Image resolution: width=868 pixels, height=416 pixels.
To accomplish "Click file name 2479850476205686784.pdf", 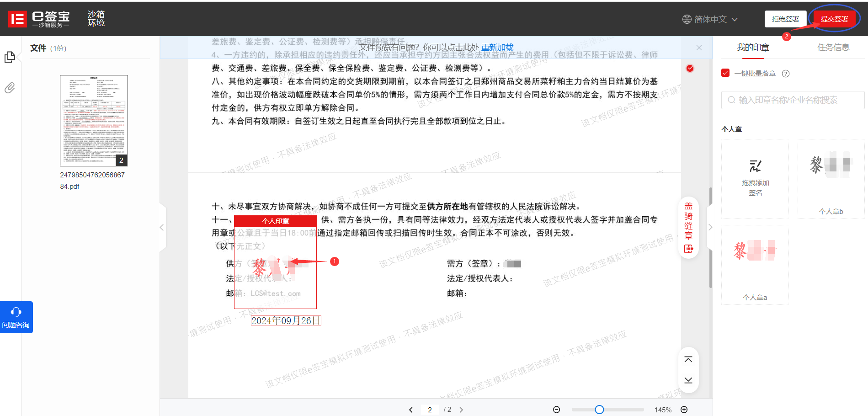I will click(92, 181).
